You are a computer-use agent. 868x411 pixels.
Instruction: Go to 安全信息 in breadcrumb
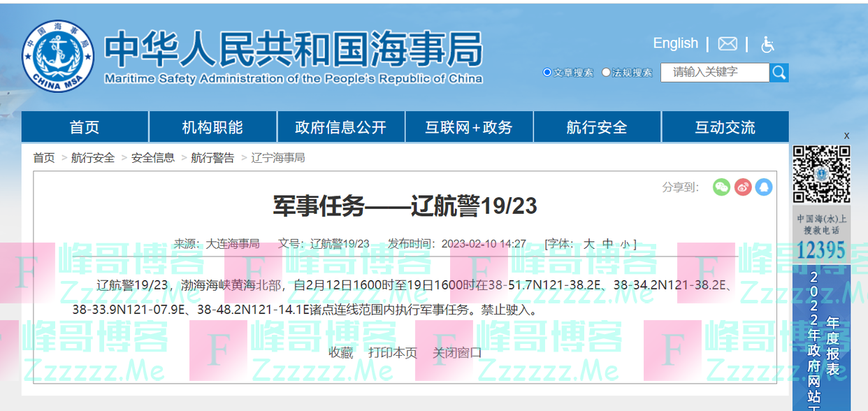tap(153, 158)
